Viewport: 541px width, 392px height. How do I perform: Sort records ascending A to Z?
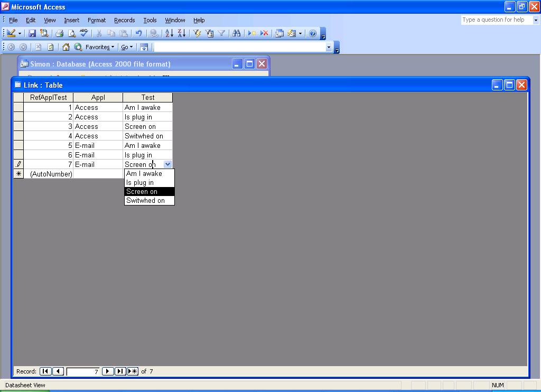click(x=169, y=33)
